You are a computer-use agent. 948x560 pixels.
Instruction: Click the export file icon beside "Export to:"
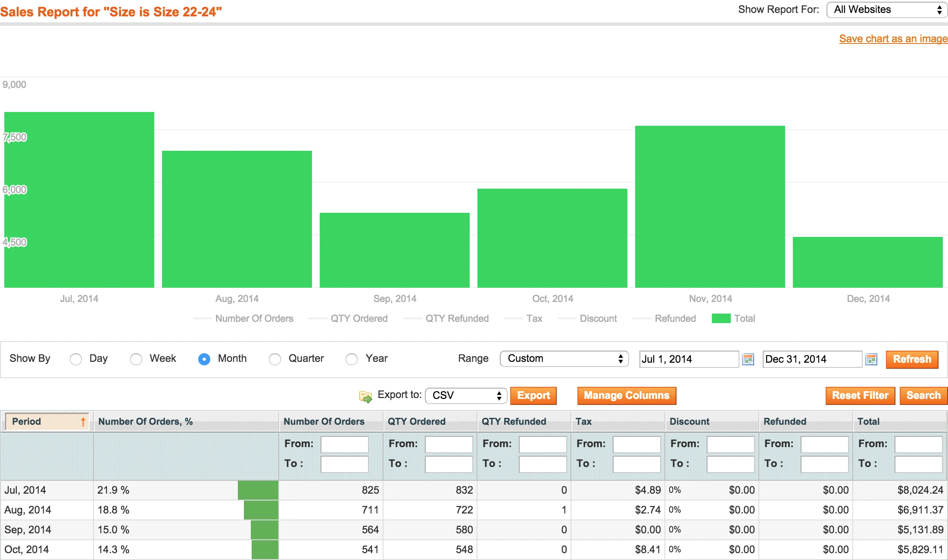tap(365, 396)
